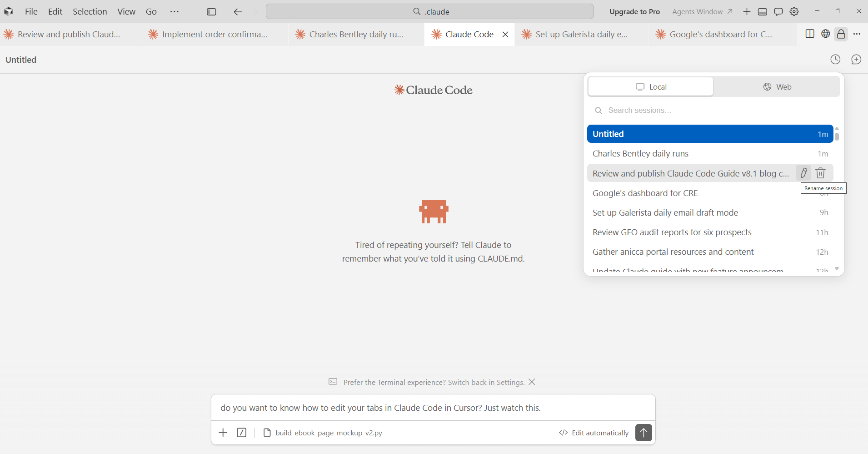Screen dimensions: 868x454
Task: Open the View menu
Action: [126, 11]
